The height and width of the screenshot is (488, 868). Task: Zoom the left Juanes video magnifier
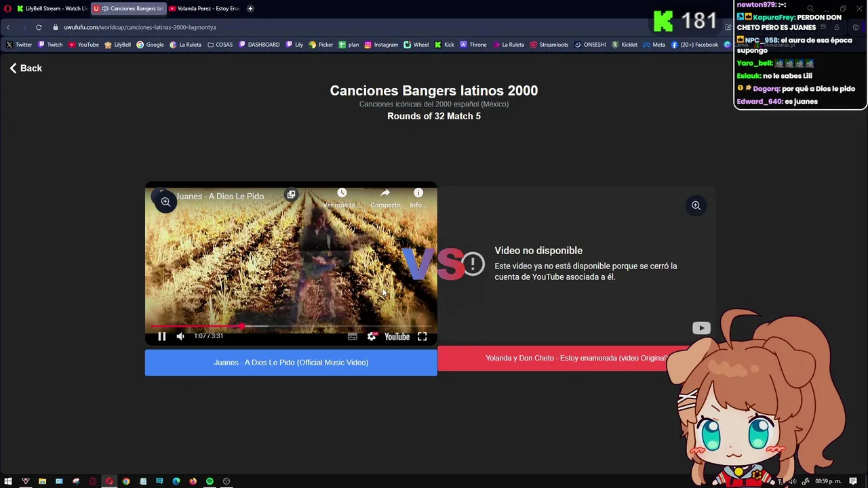pos(165,202)
